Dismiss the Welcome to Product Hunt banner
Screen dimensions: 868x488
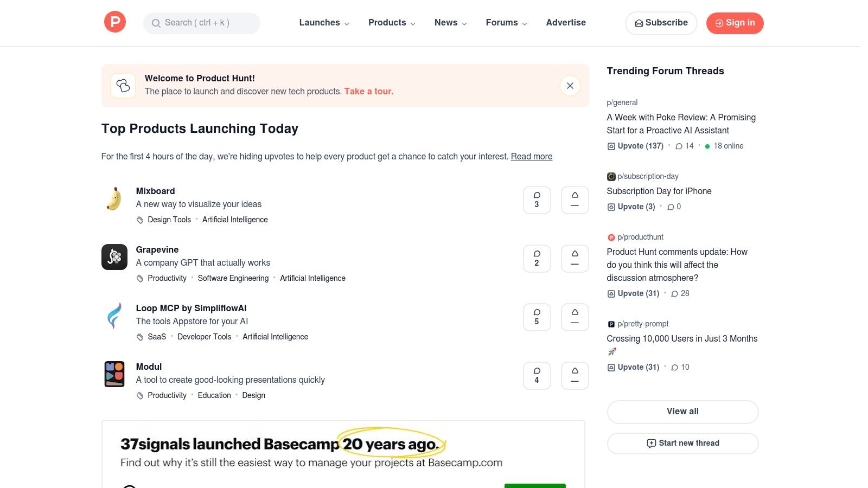570,86
